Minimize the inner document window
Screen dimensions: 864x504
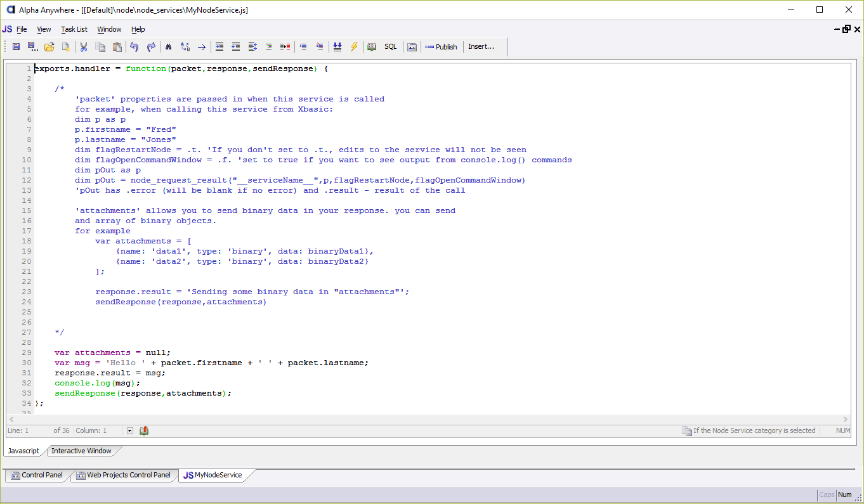(836, 29)
